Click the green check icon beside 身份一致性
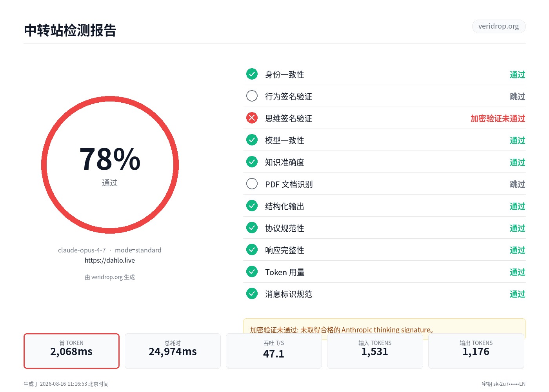This screenshot has height=392, width=549. 252,74
